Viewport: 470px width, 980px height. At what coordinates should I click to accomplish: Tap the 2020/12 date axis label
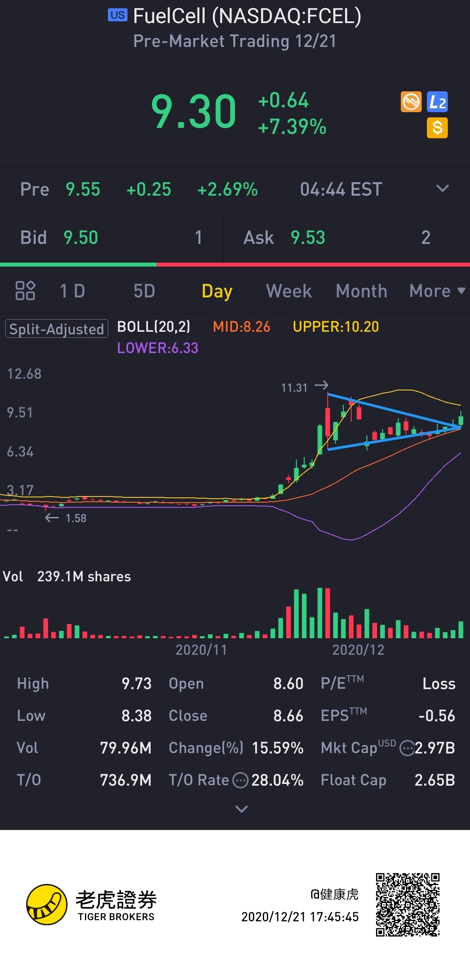359,650
